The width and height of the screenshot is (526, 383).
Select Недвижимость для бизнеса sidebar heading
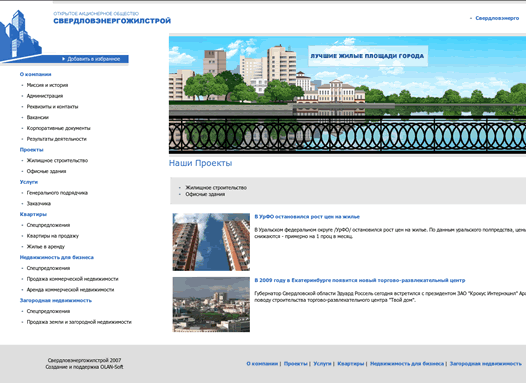tap(56, 257)
